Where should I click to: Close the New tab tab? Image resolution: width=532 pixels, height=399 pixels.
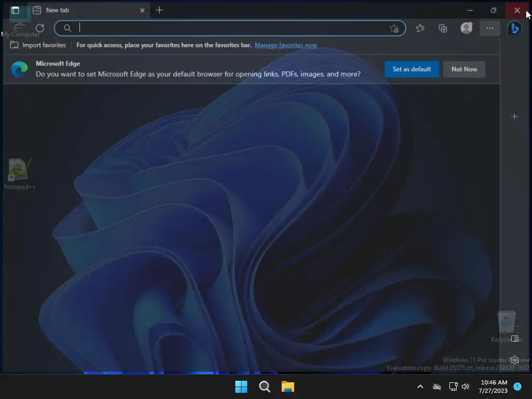click(142, 10)
